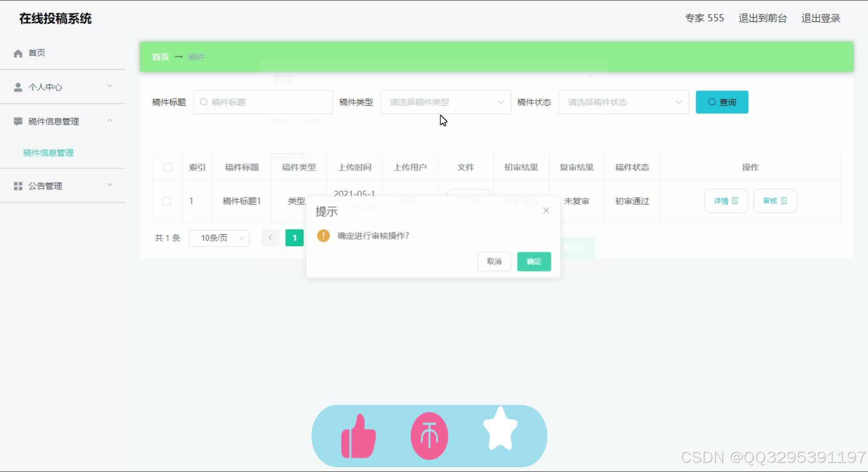Select the 稿件信息管理 submenu item
This screenshot has width=868, height=472.
pyautogui.click(x=48, y=153)
